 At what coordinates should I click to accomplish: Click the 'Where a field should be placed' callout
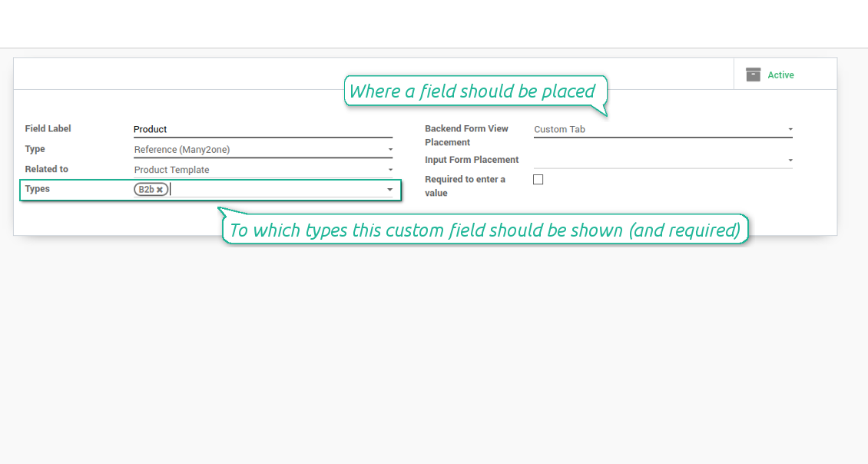pyautogui.click(x=472, y=91)
